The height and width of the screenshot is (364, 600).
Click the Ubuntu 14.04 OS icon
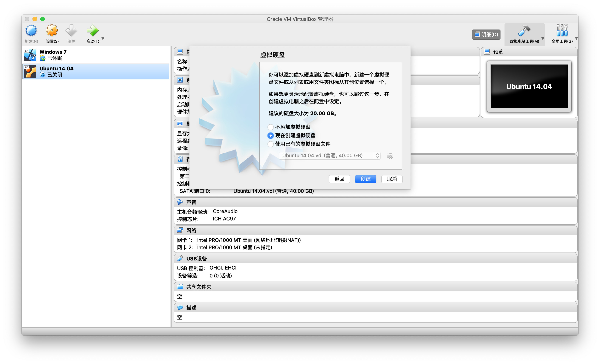30,71
